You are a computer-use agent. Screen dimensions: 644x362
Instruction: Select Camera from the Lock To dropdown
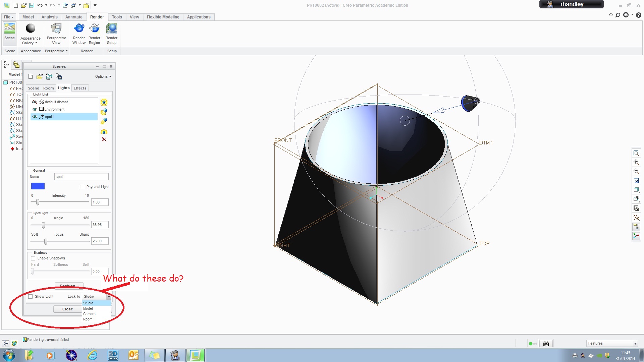89,314
